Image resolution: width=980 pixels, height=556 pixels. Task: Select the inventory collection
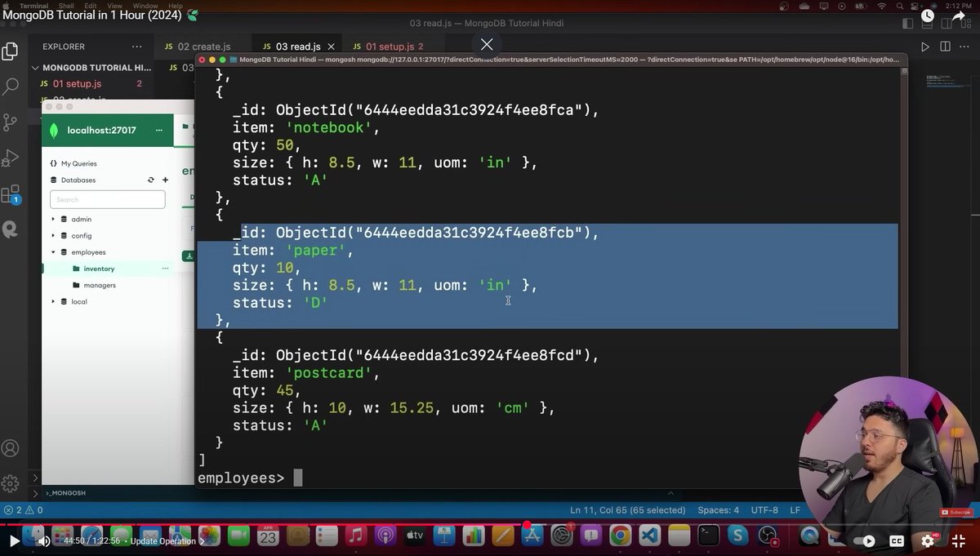coord(99,269)
